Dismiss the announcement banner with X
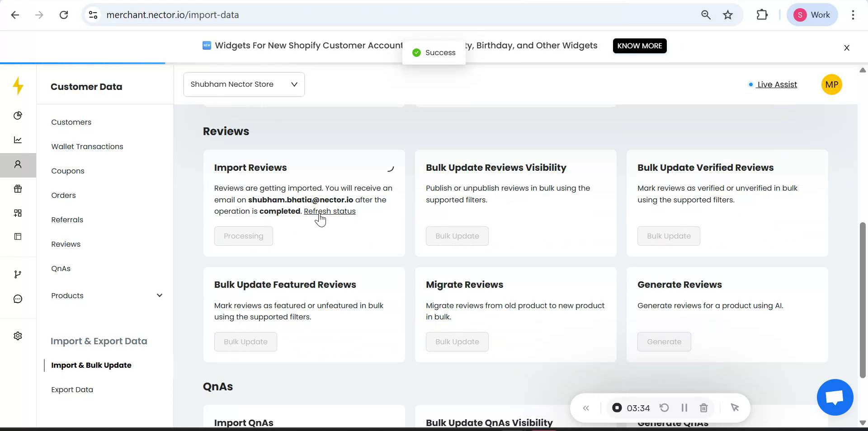 [847, 48]
